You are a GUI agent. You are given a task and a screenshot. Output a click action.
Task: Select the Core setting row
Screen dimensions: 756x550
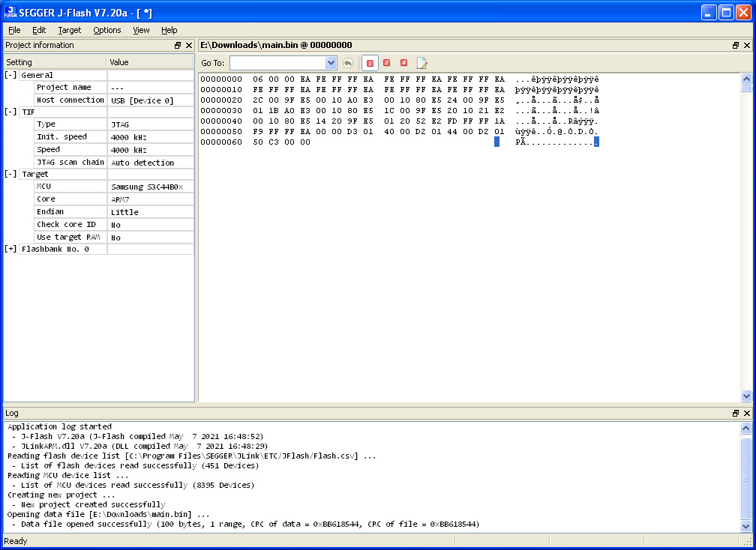point(115,199)
